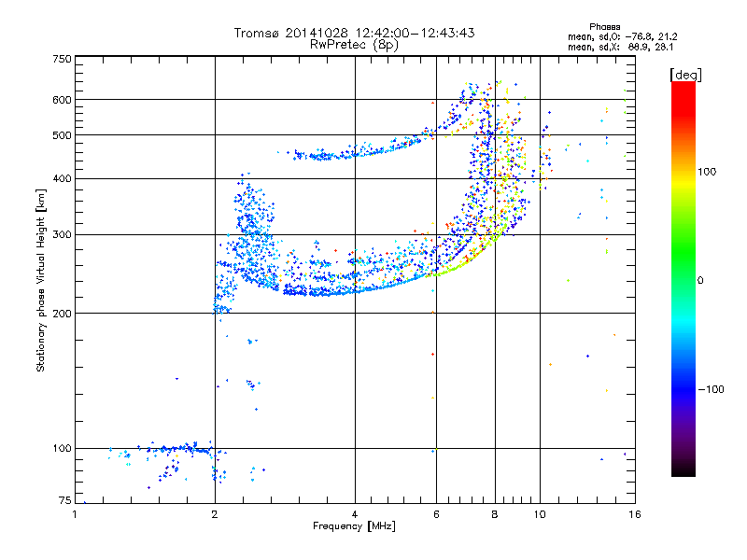Click the colorbar tick label '0'
Image resolution: width=747 pixels, height=560 pixels.
700,281
